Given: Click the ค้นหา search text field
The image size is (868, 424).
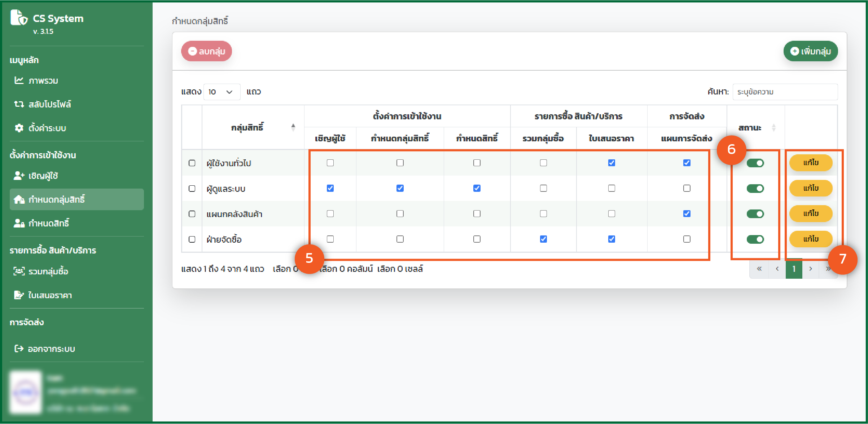Looking at the screenshot, I should [785, 92].
